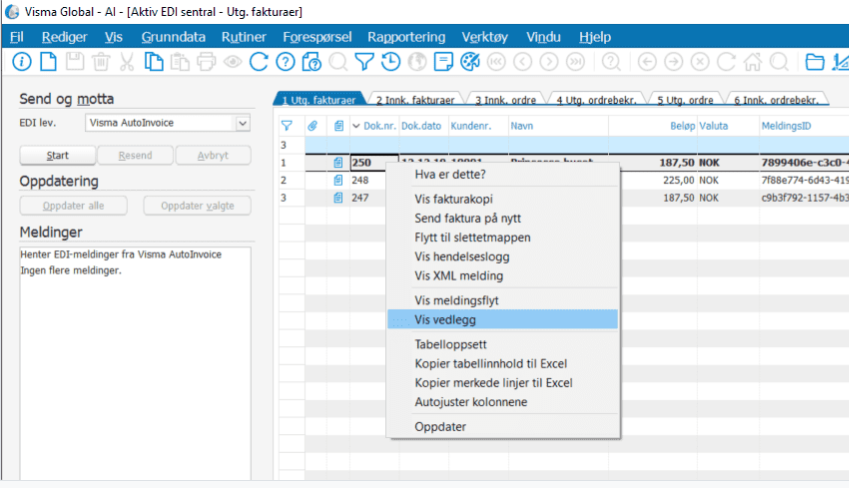Click the new document toolbar icon
The image size is (849, 488).
47,62
